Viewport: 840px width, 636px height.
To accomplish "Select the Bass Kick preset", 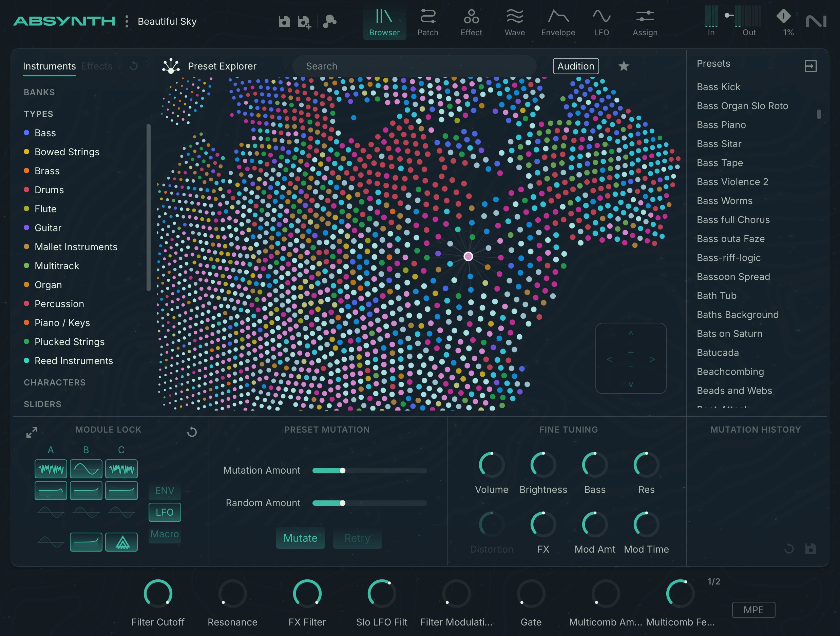I will pos(718,86).
